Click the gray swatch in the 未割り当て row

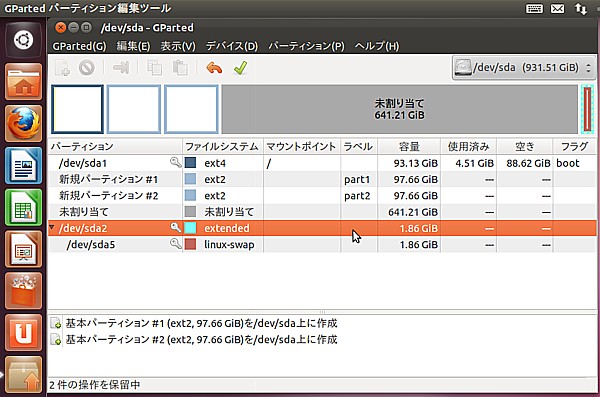pos(190,212)
